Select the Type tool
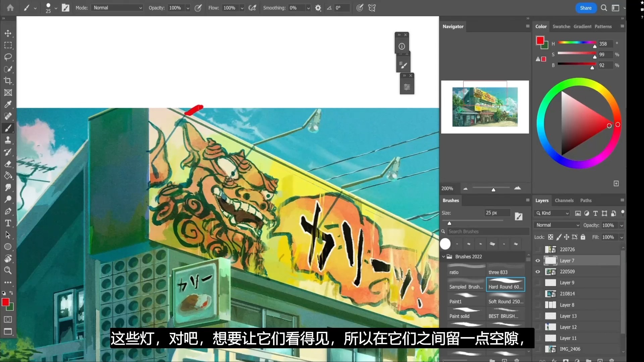This screenshot has height=362, width=644. tap(8, 223)
